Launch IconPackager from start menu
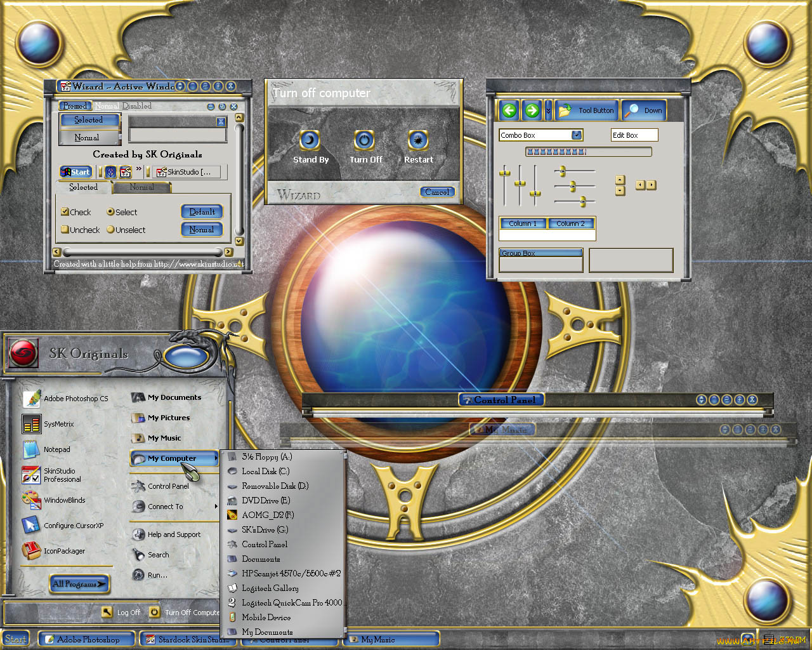 (53, 551)
